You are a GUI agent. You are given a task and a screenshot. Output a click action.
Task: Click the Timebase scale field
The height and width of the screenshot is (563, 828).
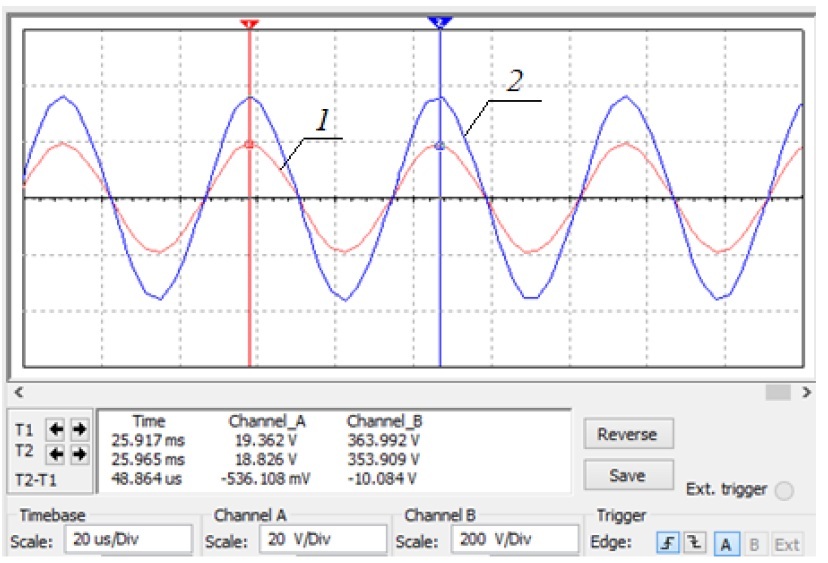coord(128,540)
